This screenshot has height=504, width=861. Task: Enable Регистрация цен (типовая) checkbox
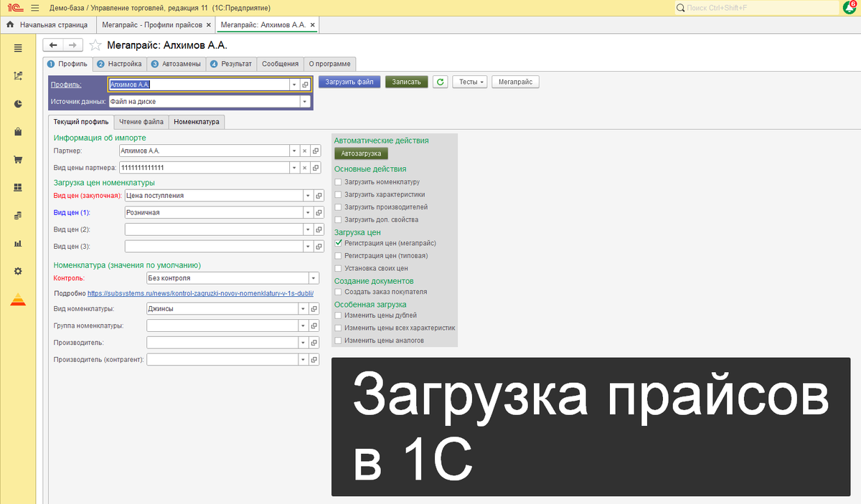point(339,255)
